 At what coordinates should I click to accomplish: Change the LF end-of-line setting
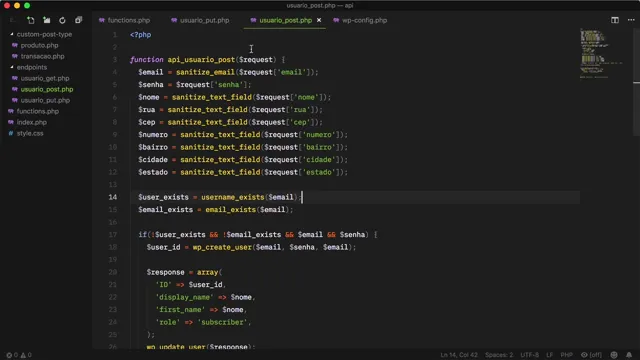(x=549, y=355)
